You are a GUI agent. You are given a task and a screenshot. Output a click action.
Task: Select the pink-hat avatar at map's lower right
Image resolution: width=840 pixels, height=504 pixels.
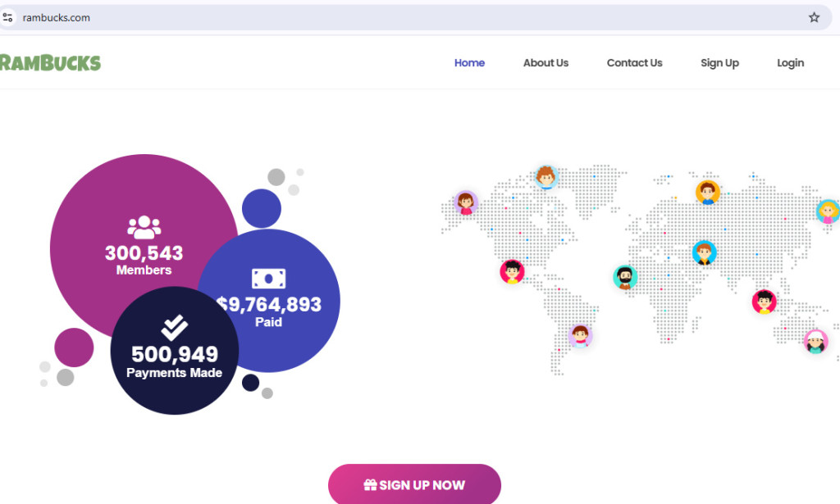click(815, 341)
